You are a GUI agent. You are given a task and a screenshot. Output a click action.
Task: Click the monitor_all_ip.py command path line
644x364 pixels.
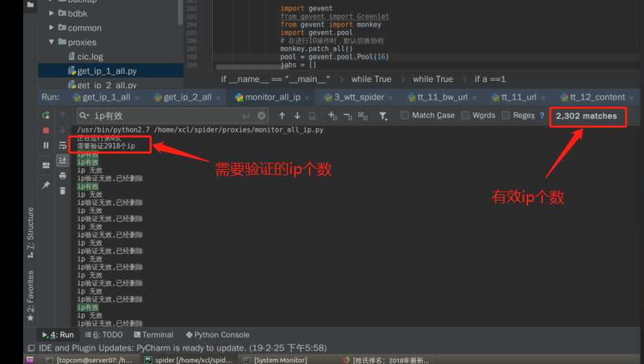(x=200, y=130)
